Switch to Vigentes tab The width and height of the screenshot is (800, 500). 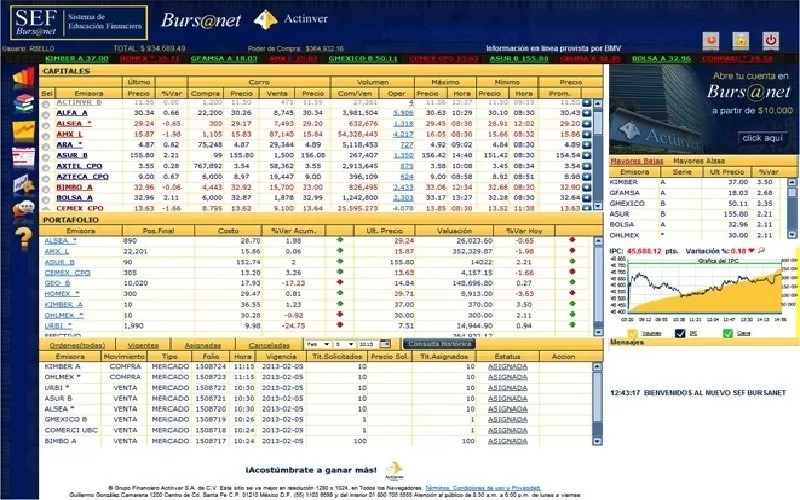tap(143, 345)
